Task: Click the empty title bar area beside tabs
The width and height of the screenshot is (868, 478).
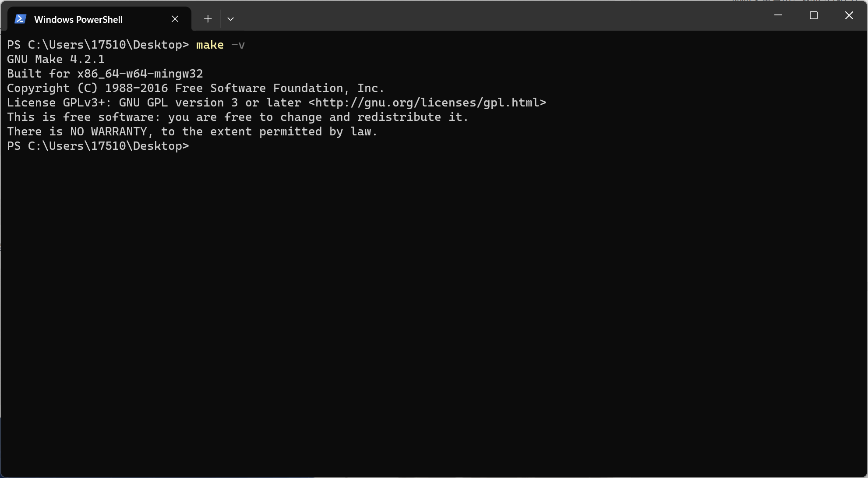Action: tap(499, 16)
